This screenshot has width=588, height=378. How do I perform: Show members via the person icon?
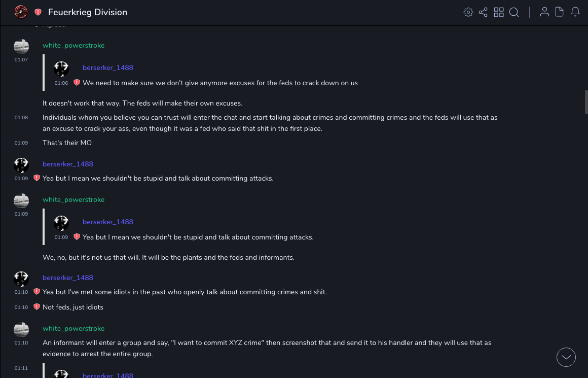coord(544,12)
